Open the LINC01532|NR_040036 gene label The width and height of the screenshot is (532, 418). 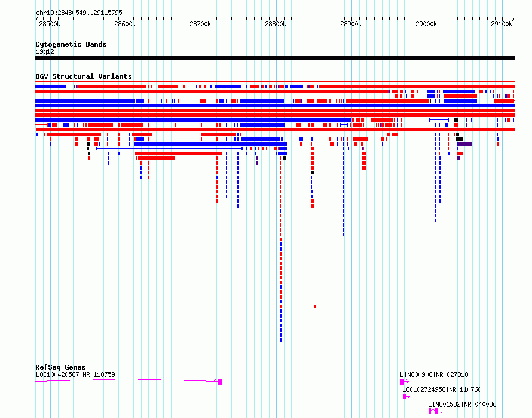click(x=462, y=404)
